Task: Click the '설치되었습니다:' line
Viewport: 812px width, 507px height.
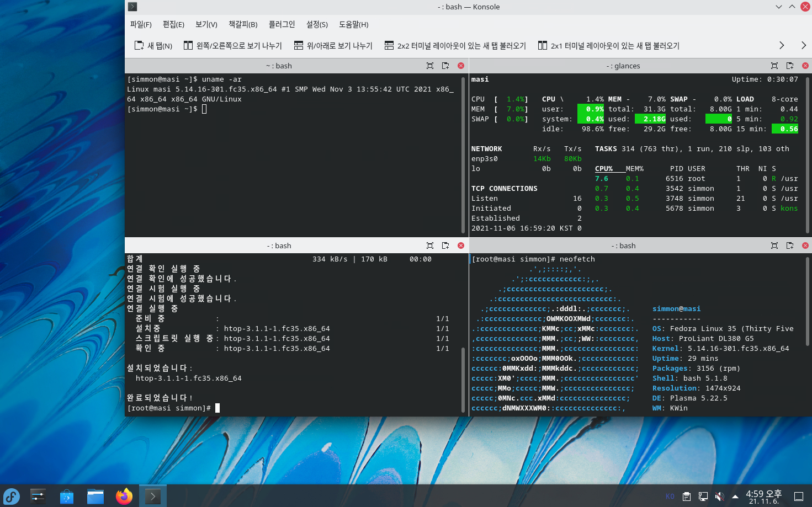Action: (160, 368)
